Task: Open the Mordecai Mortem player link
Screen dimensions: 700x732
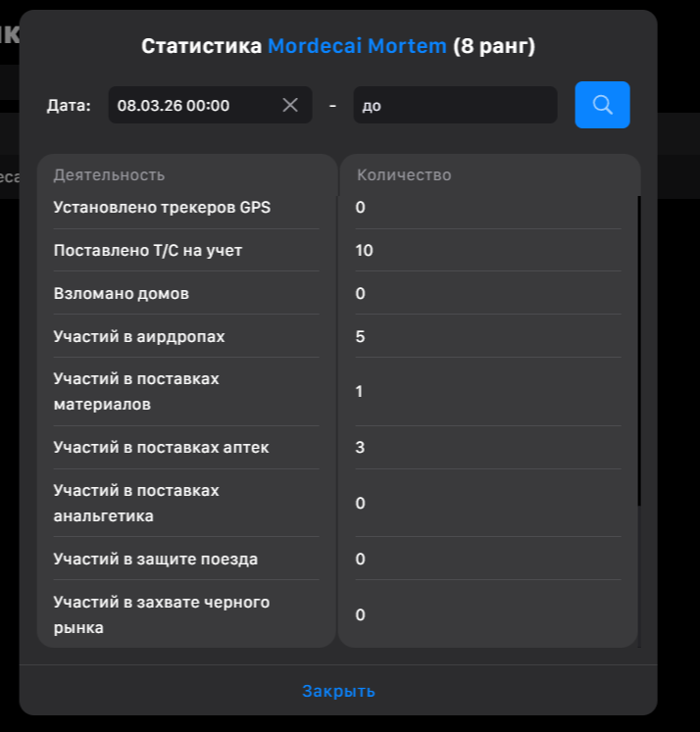Action: pyautogui.click(x=357, y=46)
